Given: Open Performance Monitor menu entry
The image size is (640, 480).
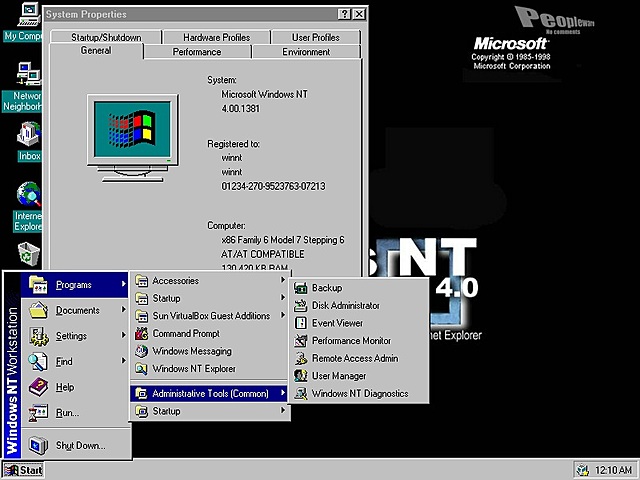Looking at the screenshot, I should (x=359, y=340).
